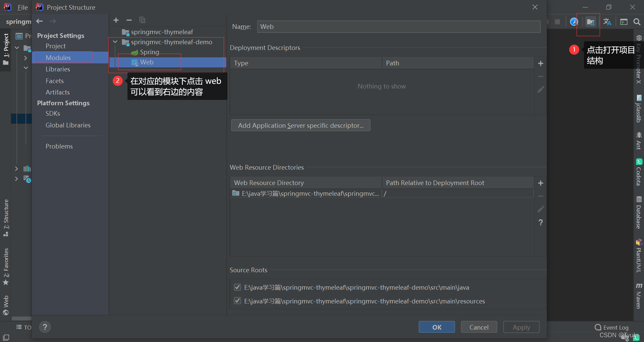Click the facet Name input field

pos(399,26)
